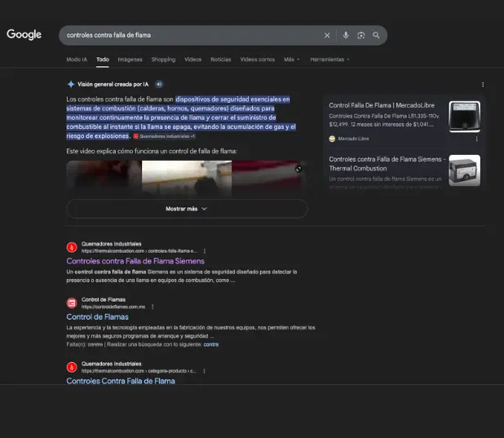
Task: Expand the overview with Mostrar más
Action: (x=187, y=209)
